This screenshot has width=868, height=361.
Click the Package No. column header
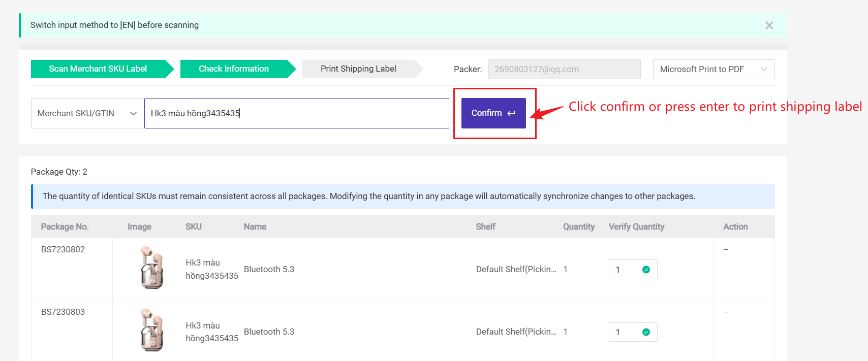pos(65,226)
